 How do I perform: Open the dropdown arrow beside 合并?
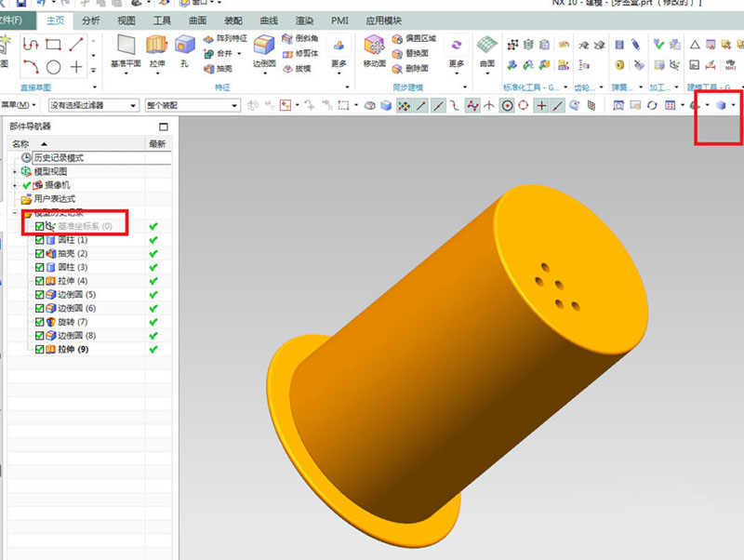(239, 54)
